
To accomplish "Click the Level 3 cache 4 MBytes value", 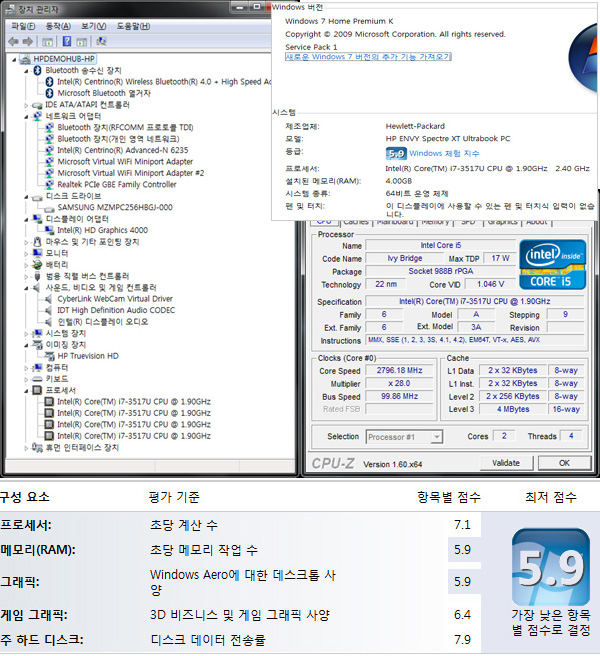I will [513, 409].
